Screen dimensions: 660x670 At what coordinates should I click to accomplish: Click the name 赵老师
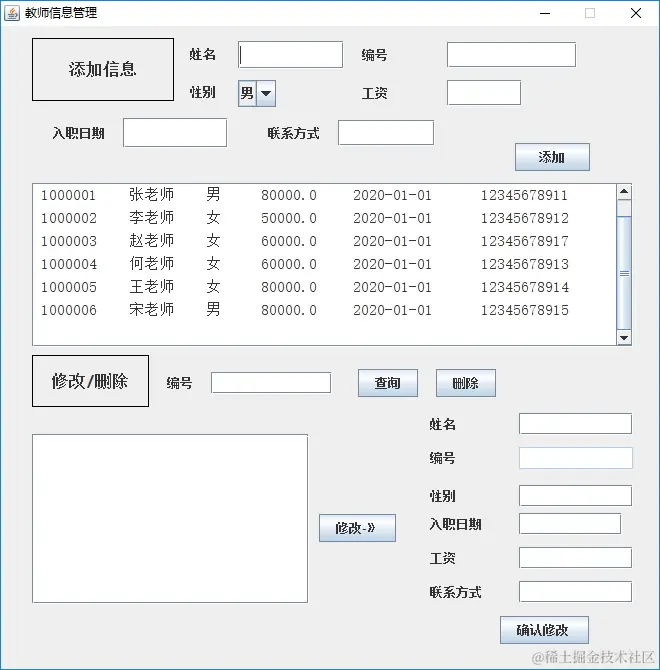point(152,241)
